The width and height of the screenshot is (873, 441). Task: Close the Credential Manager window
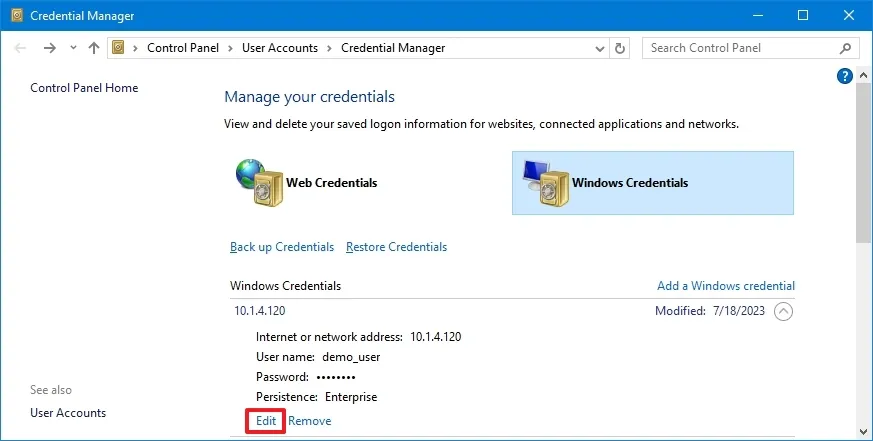point(849,15)
